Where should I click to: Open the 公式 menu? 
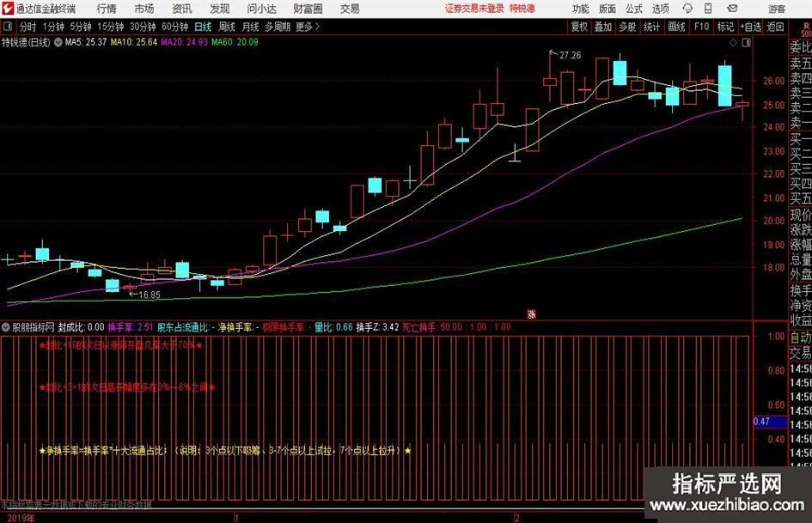point(634,9)
